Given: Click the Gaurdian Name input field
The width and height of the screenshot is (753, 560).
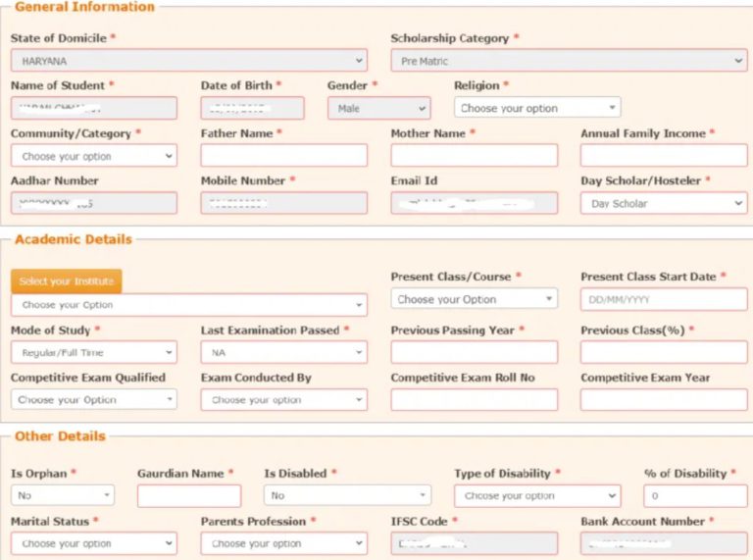Looking at the screenshot, I should click(x=188, y=495).
